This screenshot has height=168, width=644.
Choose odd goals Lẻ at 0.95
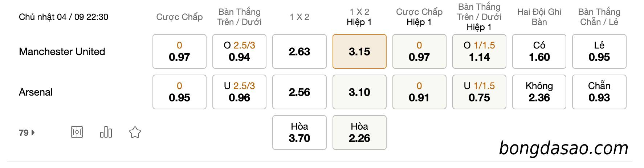[599, 51]
